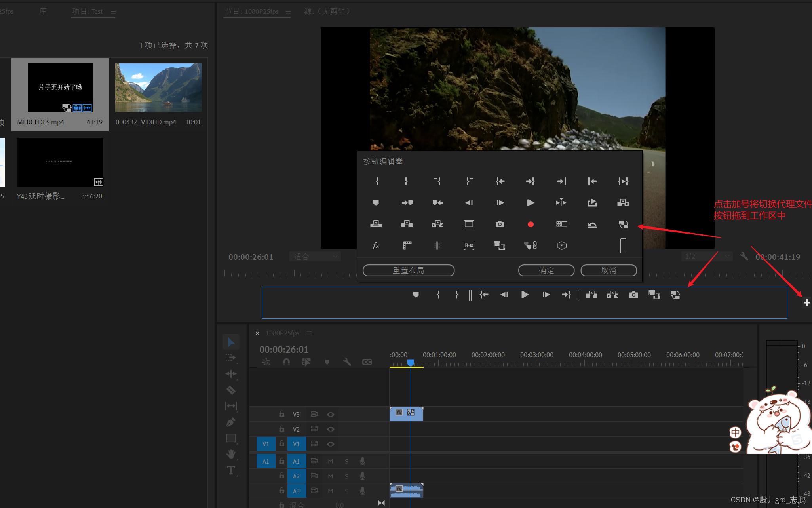Click the Export Frame camera icon in the transport bar
Image resolution: width=812 pixels, height=508 pixels.
(x=633, y=295)
